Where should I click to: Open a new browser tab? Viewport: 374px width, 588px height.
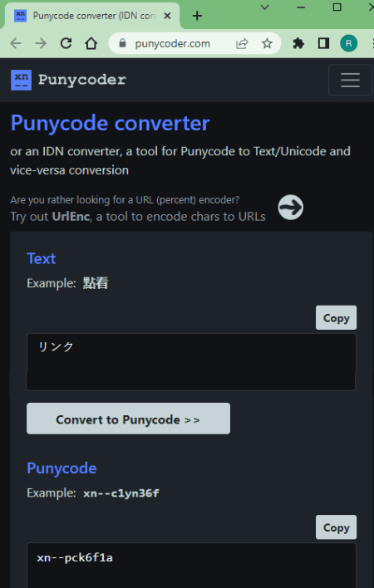197,16
